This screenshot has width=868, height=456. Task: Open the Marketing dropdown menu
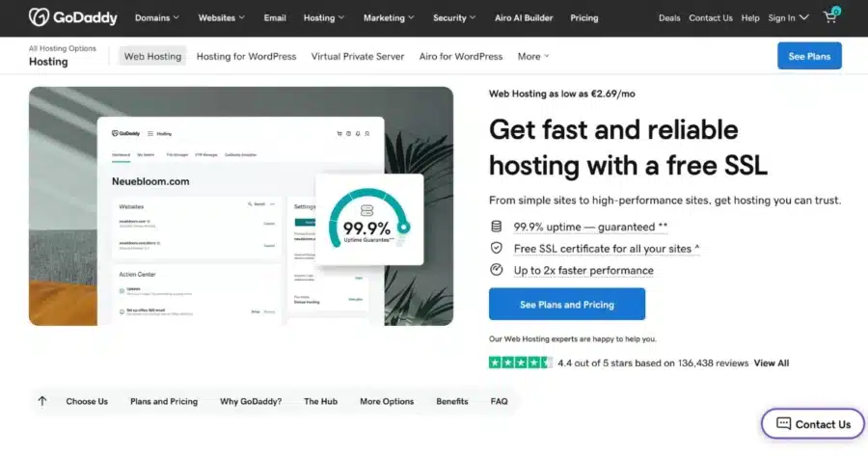[389, 17]
